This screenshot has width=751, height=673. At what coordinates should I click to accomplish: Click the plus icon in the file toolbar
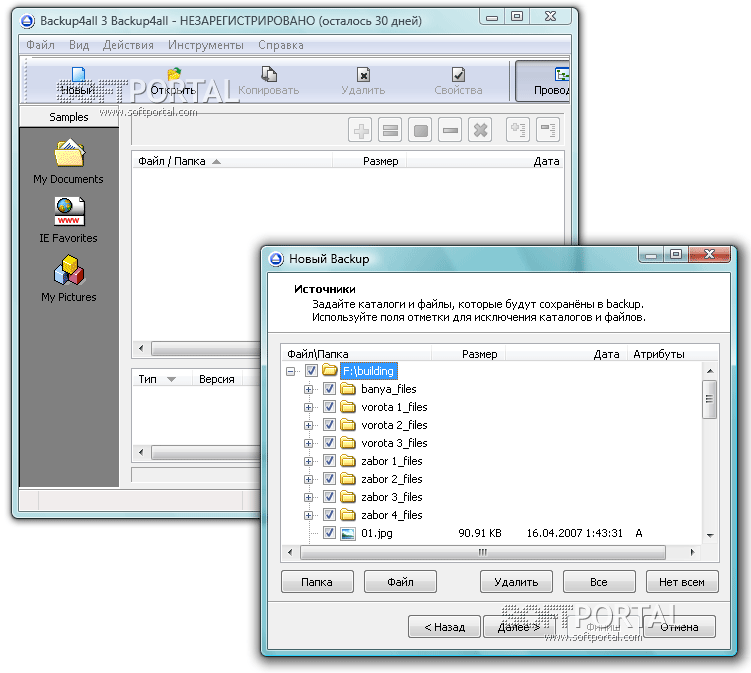(x=361, y=130)
